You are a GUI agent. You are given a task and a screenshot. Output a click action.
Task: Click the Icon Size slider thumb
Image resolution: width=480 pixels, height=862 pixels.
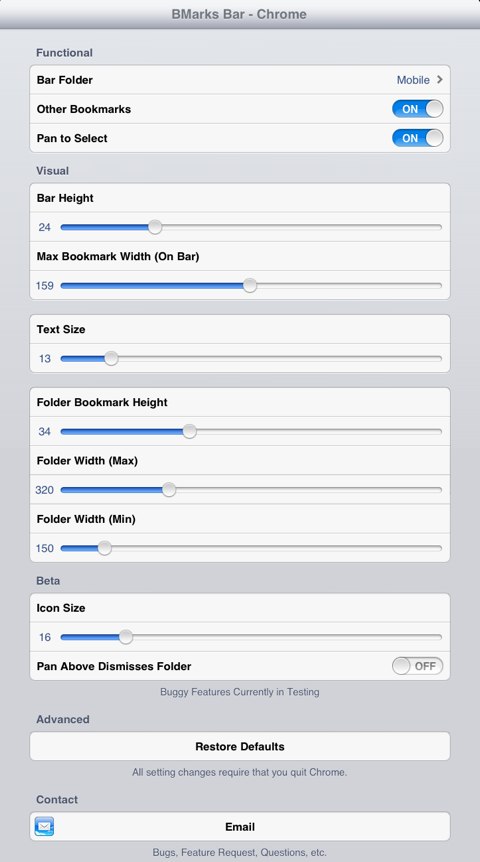point(126,637)
